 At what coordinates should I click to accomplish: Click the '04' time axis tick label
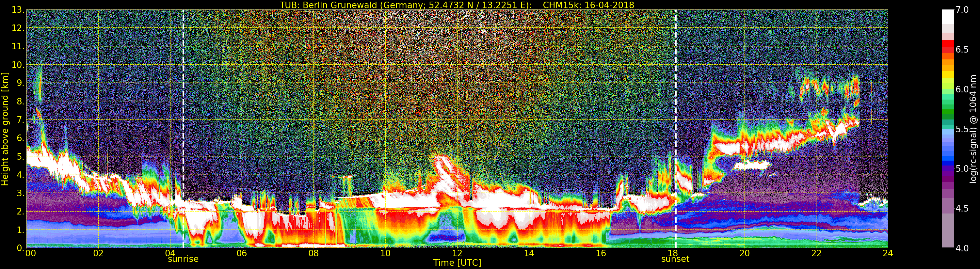[170, 253]
